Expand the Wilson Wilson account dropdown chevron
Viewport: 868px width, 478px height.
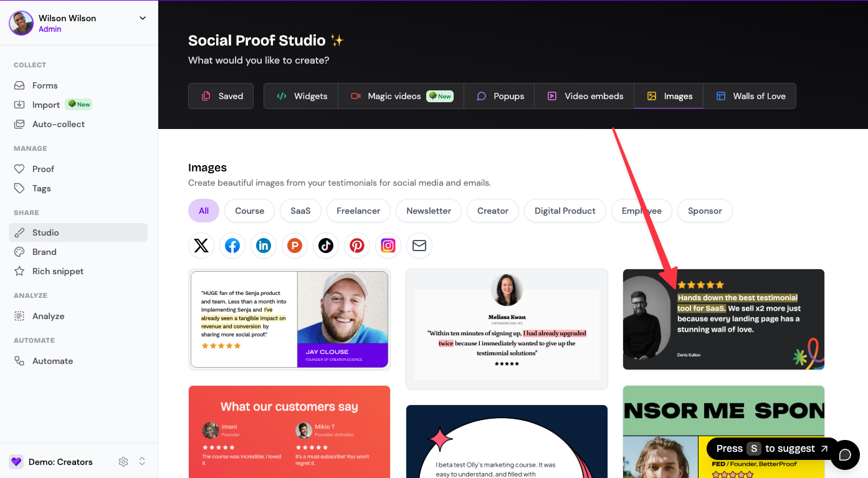coord(143,18)
